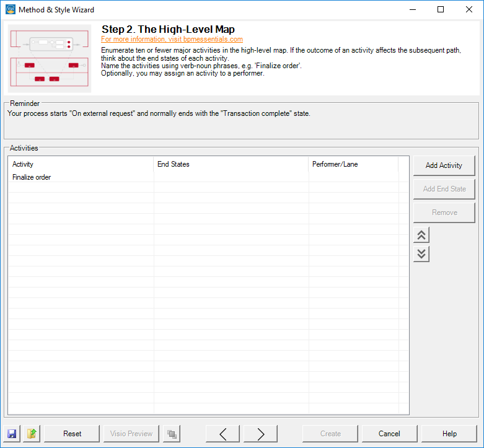Click the End States cell for Finalize order
484x448 pixels.
[231, 177]
